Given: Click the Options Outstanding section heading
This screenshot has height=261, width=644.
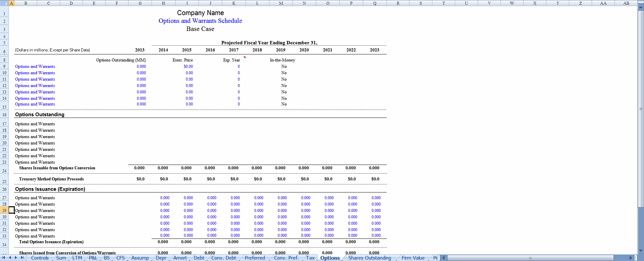Looking at the screenshot, I should pyautogui.click(x=40, y=115).
